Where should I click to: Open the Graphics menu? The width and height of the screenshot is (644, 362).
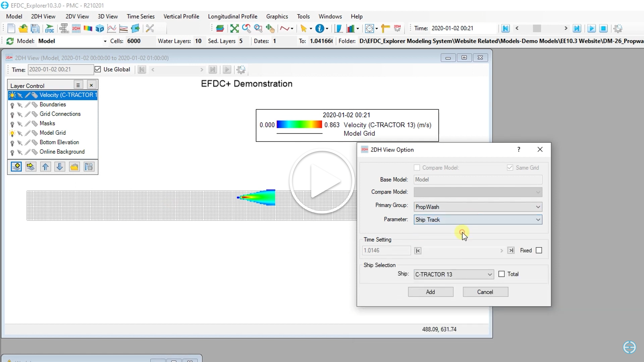[x=277, y=16]
